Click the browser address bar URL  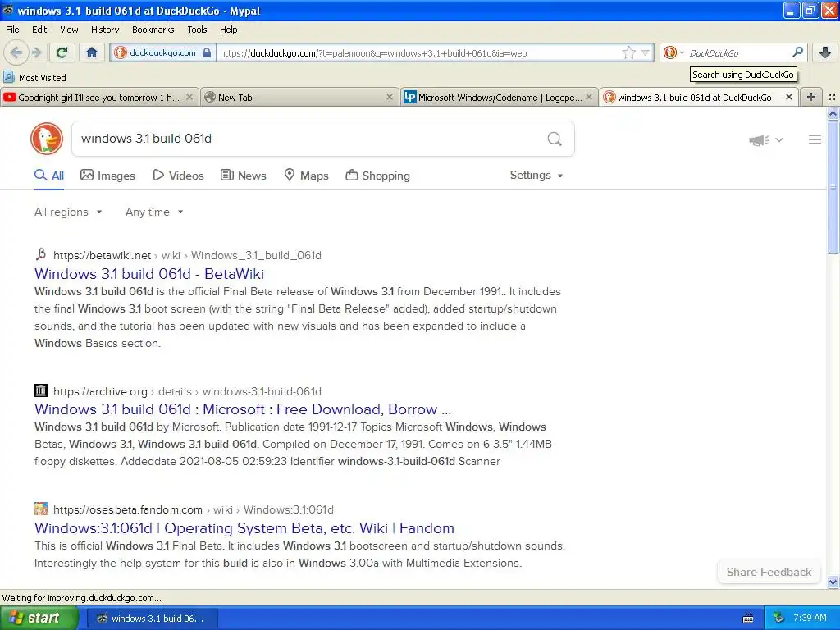click(x=373, y=53)
